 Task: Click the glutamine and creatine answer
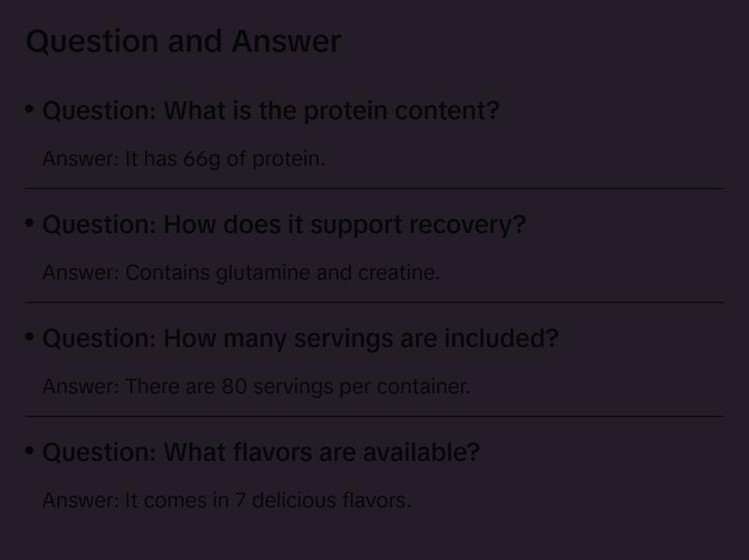click(x=241, y=273)
